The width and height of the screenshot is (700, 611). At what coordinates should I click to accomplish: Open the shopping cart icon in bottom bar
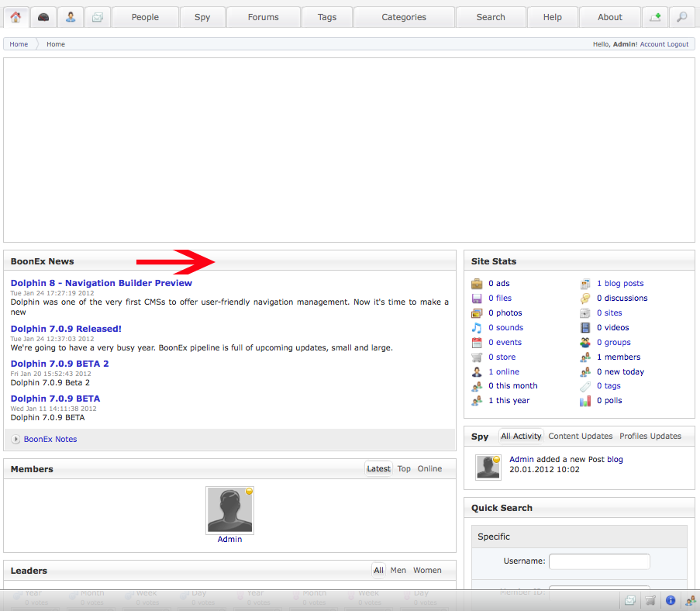point(651,600)
